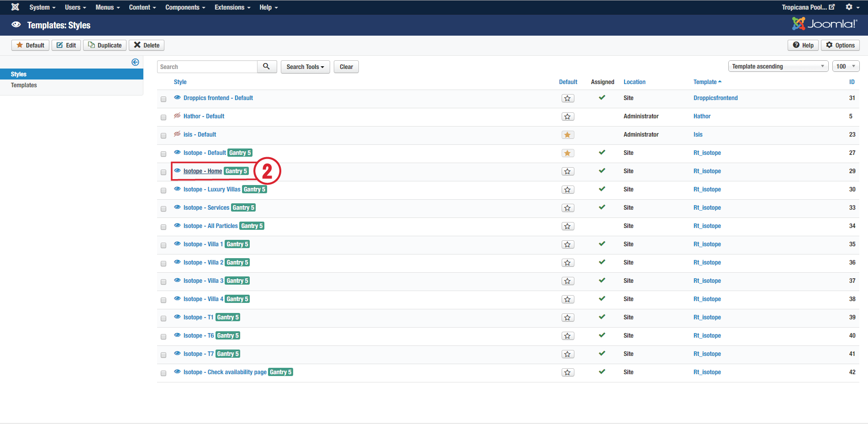Click the default star for Isotope - Home
This screenshot has width=868, height=424.
(x=568, y=171)
